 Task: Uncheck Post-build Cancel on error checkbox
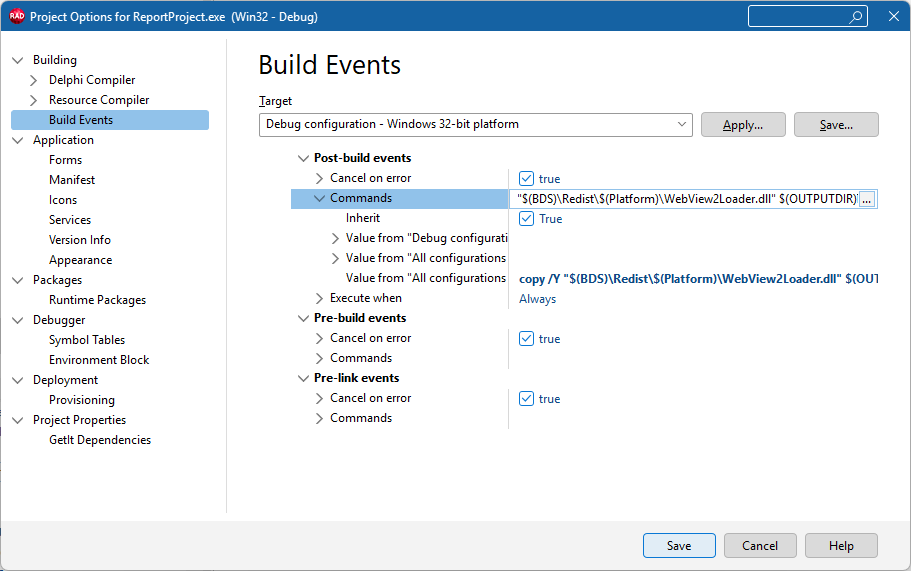coord(526,178)
